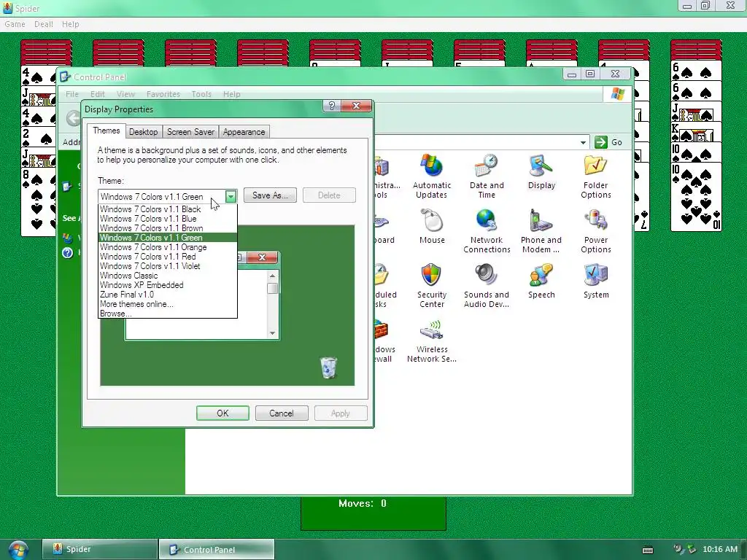Open the Folder Options icon

(x=595, y=176)
